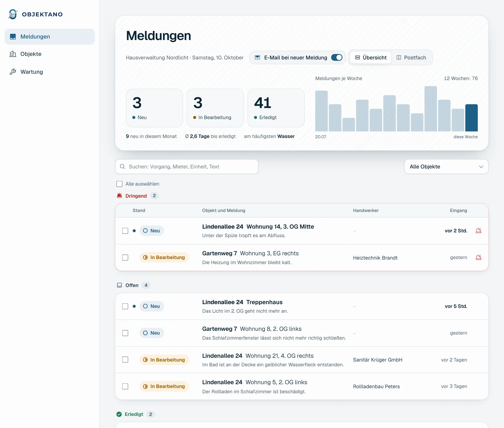This screenshot has height=428, width=504.
Task: Click the Wartung wrench icon
Action: pyautogui.click(x=13, y=72)
